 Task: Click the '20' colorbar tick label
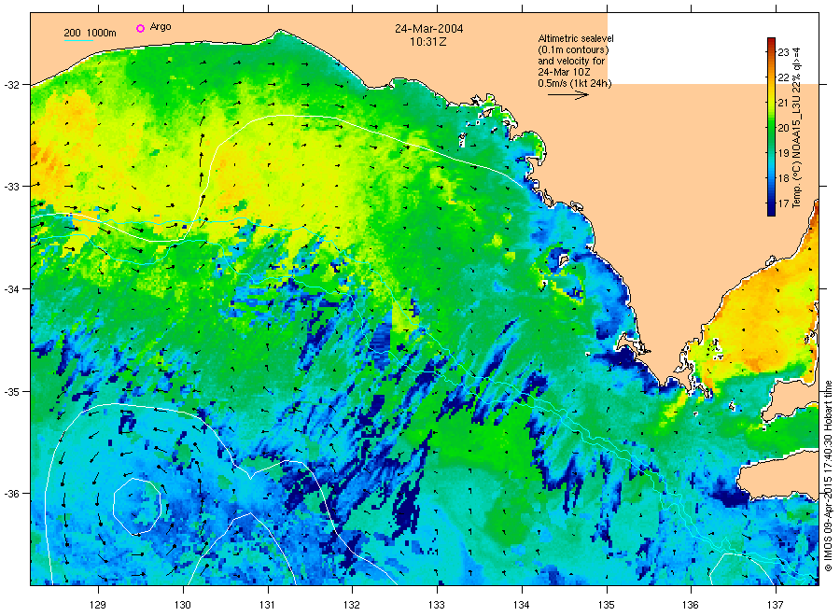783,128
